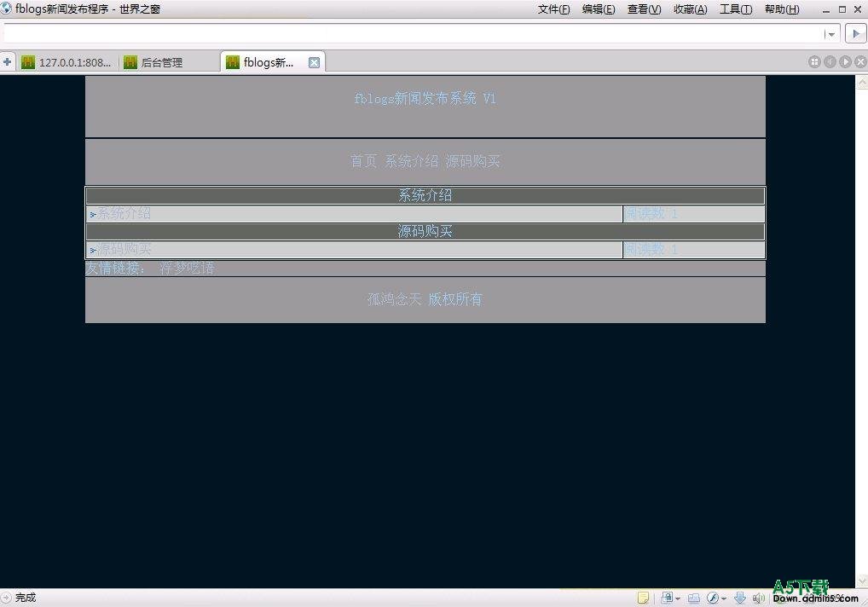868x607 pixels.
Task: Click the 孤鸿念天 版权所有 footer text
Action: pyautogui.click(x=425, y=299)
